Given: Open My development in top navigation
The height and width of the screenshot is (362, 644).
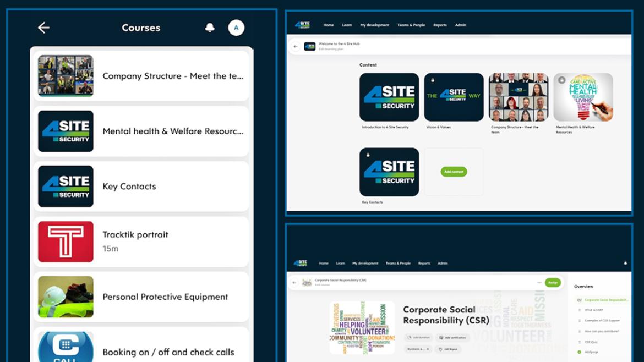Looking at the screenshot, I should (374, 25).
